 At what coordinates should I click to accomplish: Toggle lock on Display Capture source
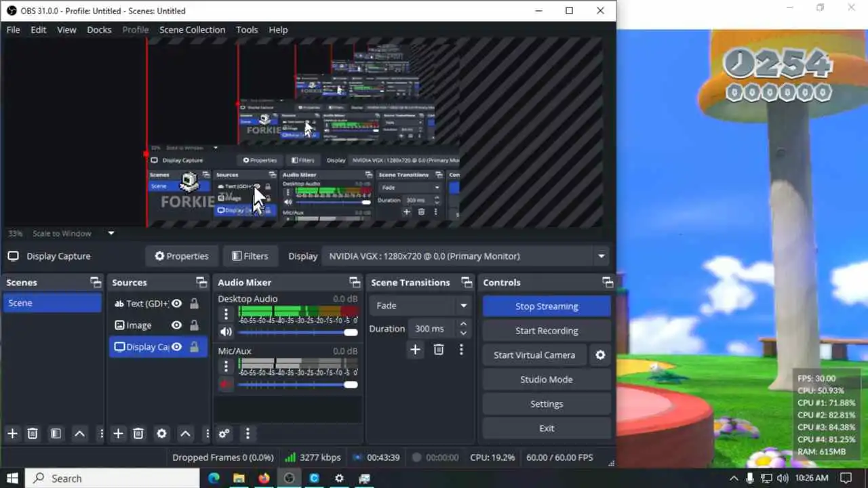point(194,347)
